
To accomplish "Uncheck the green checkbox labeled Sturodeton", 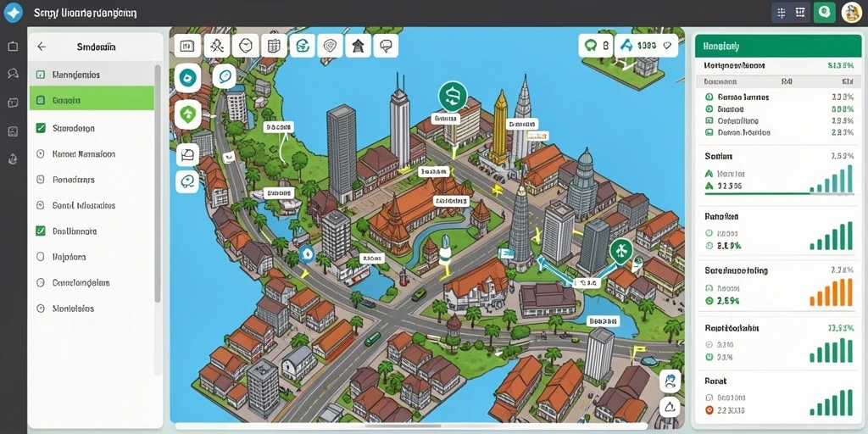I will coord(41,128).
